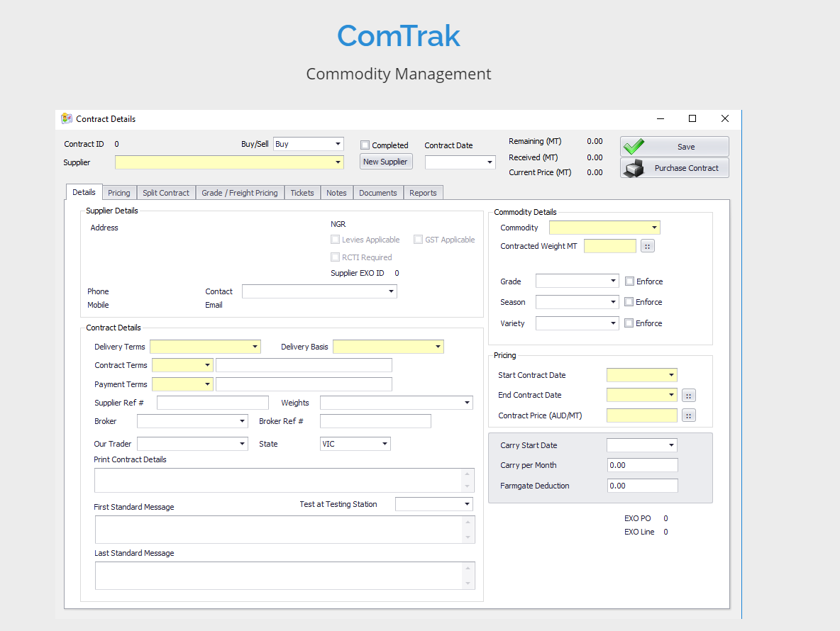
Task: Open the Buy/Sell dropdown
Action: pyautogui.click(x=338, y=144)
